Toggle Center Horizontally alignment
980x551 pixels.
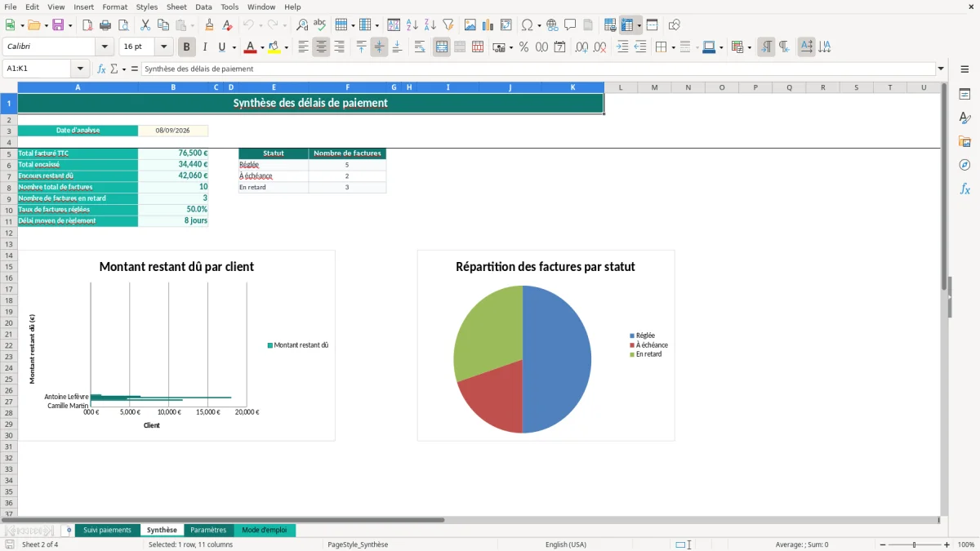[x=322, y=47]
